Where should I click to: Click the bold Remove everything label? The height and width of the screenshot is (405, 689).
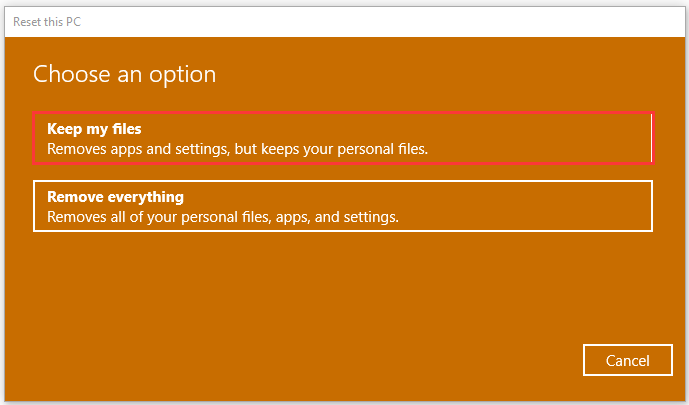pyautogui.click(x=115, y=197)
